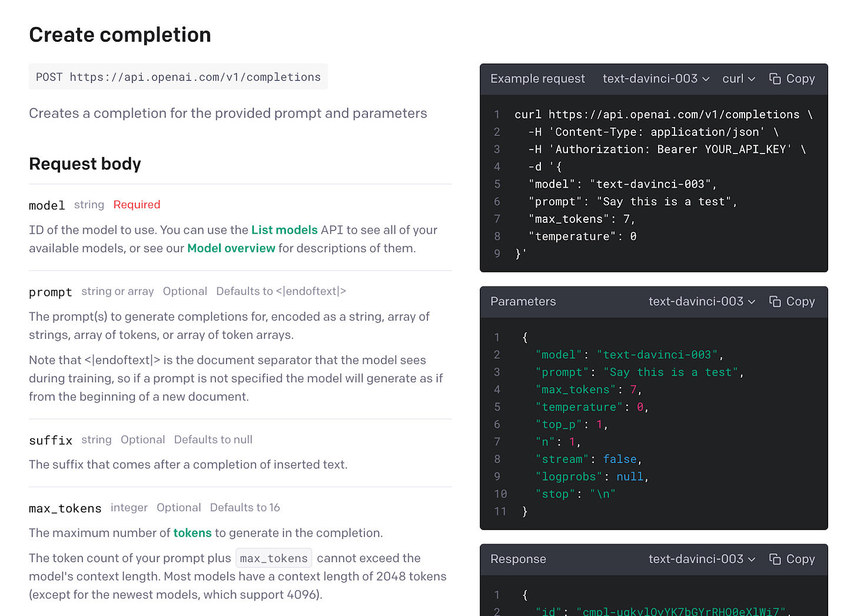Click "logprobs": null line in Parameters

592,477
